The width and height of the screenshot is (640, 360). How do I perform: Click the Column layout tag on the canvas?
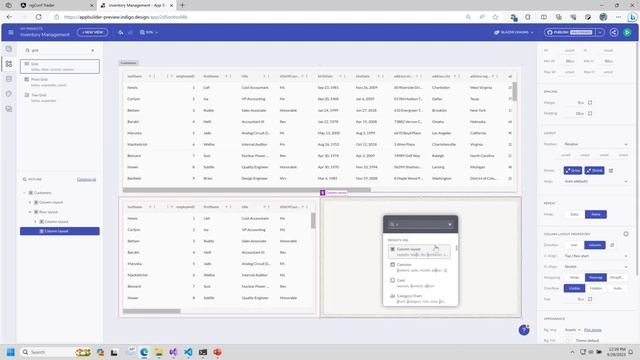click(x=333, y=193)
